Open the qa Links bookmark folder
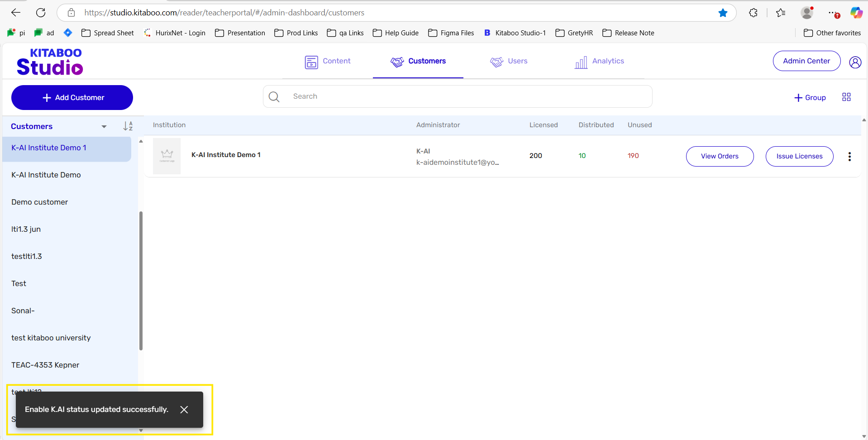This screenshot has height=440, width=868. pos(345,33)
